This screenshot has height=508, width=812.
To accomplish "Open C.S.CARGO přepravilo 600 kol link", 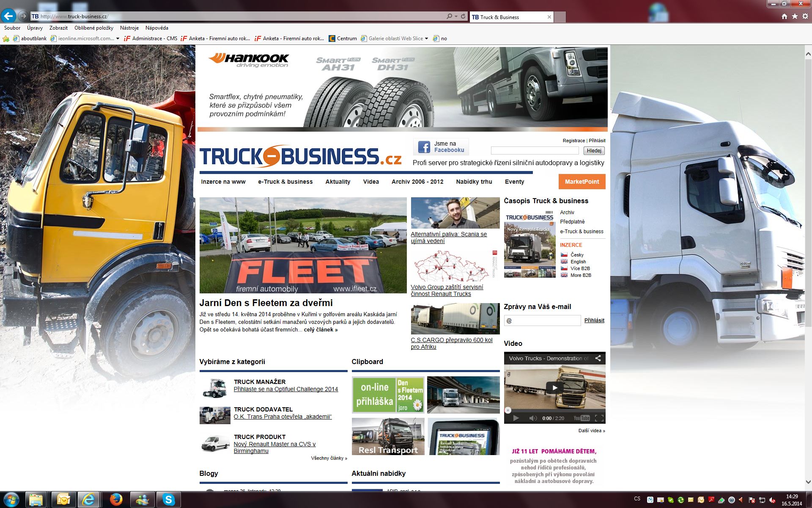I will coord(452,343).
